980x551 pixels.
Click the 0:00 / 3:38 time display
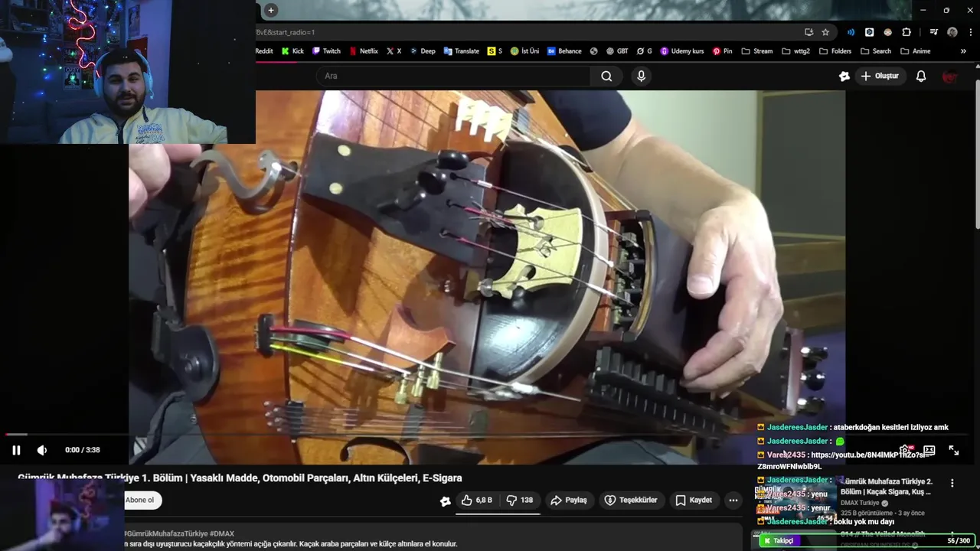[83, 450]
